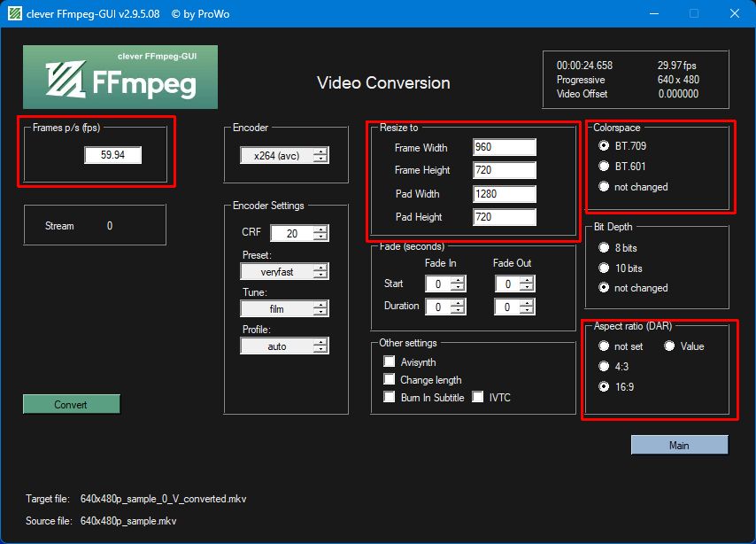Image resolution: width=756 pixels, height=544 pixels.
Task: Click the target file name 640x480p_sample_0_V_converted.mkv
Action: click(164, 499)
